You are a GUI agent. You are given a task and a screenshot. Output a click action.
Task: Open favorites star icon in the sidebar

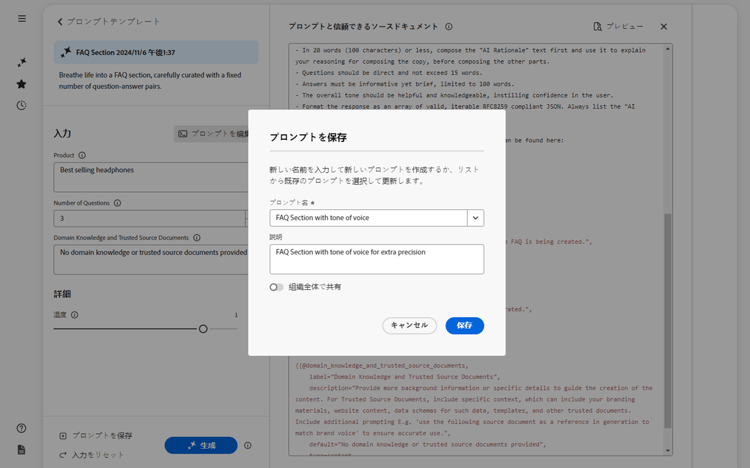[22, 84]
